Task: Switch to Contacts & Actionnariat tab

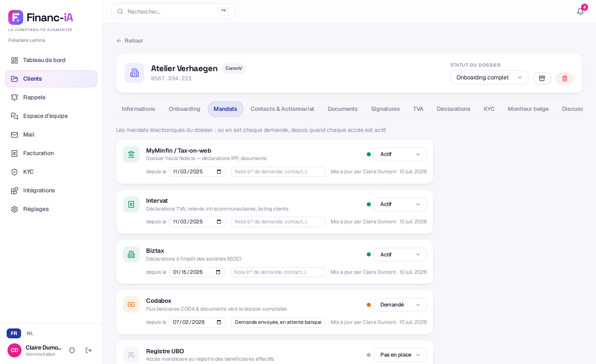Action: tap(282, 109)
